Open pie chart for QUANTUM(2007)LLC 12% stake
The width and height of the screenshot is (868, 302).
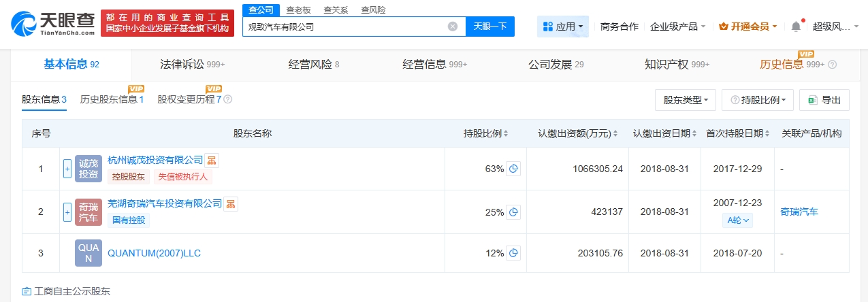(514, 253)
